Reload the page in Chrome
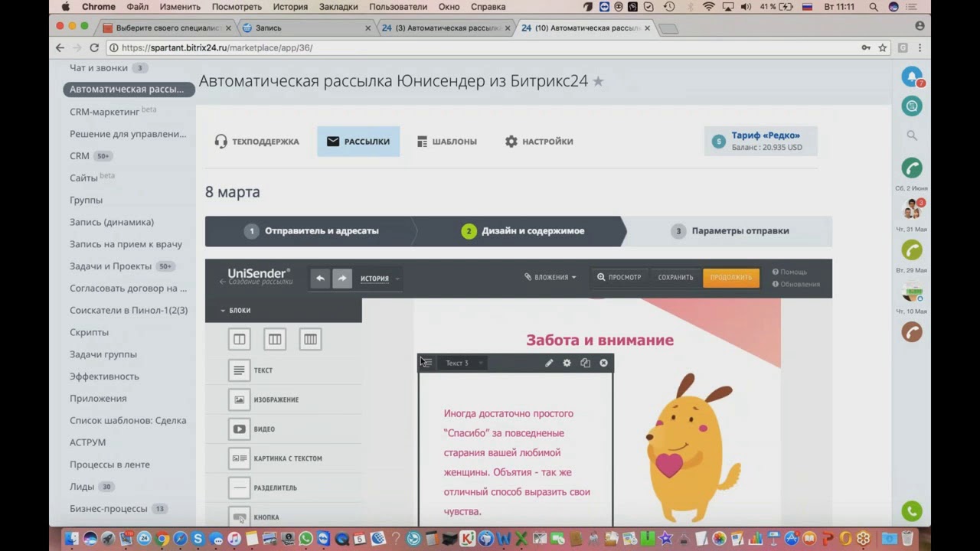The height and width of the screenshot is (551, 980). click(94, 47)
